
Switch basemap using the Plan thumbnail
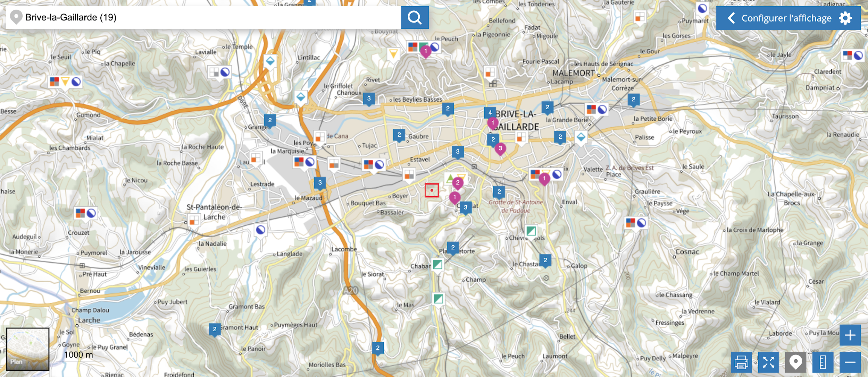point(28,349)
